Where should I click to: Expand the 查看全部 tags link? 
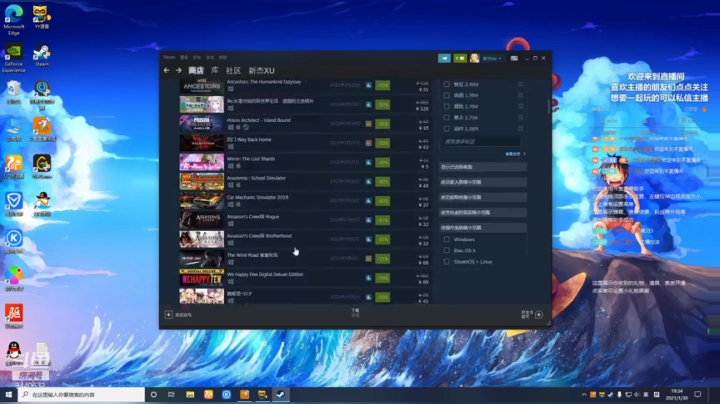(515, 154)
